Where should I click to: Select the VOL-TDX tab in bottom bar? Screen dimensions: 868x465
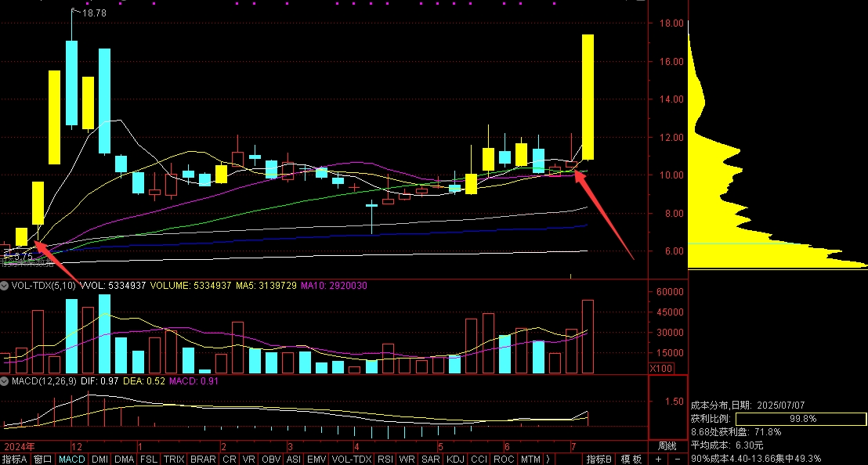pyautogui.click(x=352, y=460)
